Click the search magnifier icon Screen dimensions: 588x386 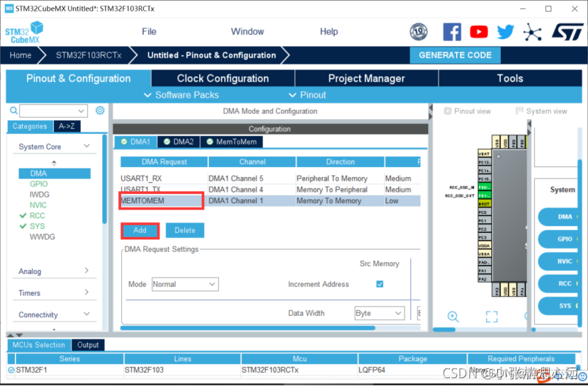tap(13, 110)
